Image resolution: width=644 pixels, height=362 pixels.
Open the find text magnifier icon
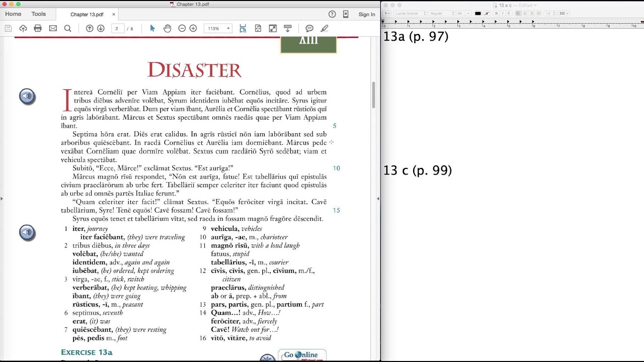click(67, 29)
